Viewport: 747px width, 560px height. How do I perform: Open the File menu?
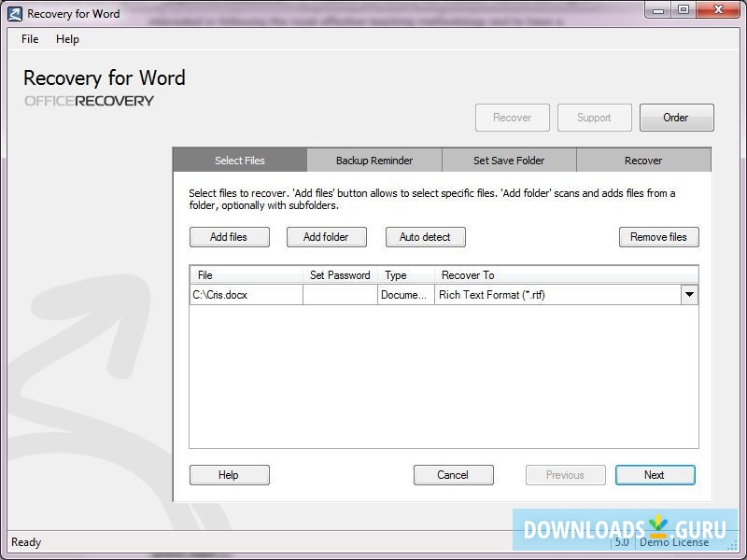[x=29, y=39]
